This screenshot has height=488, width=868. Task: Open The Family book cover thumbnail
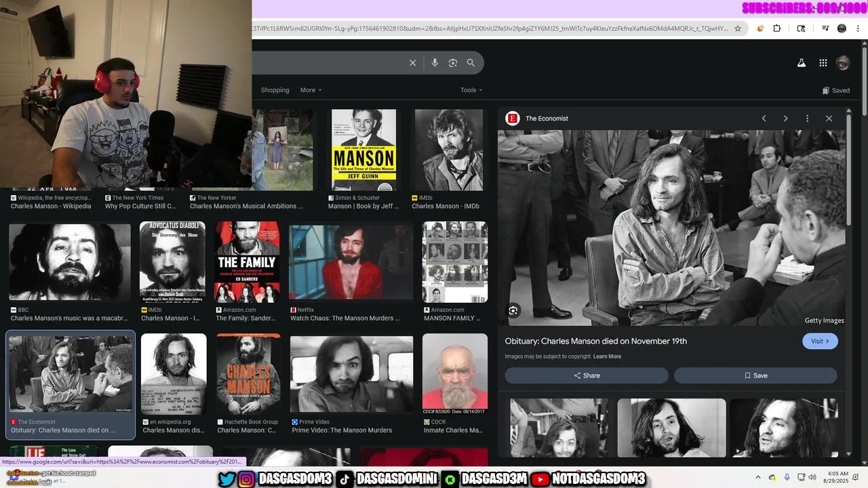(x=247, y=262)
